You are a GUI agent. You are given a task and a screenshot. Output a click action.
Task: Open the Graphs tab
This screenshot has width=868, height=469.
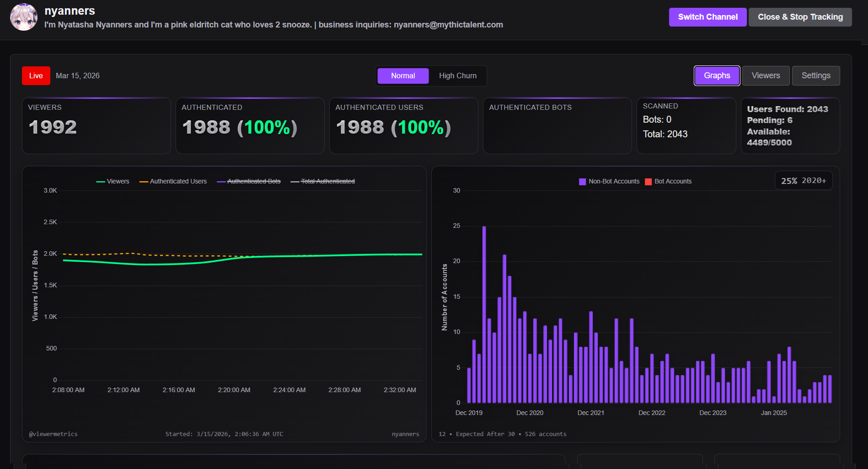point(717,75)
